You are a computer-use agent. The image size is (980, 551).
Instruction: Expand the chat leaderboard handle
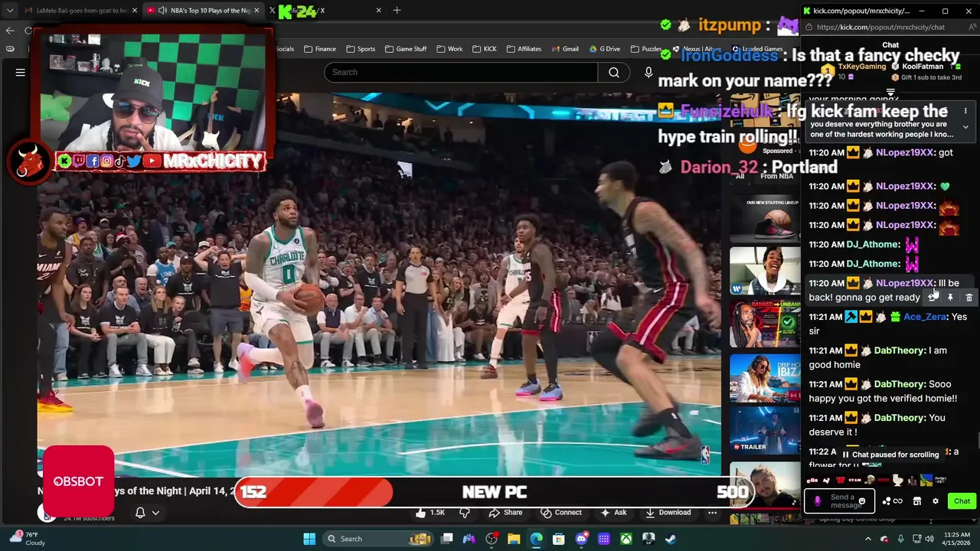pos(890,93)
